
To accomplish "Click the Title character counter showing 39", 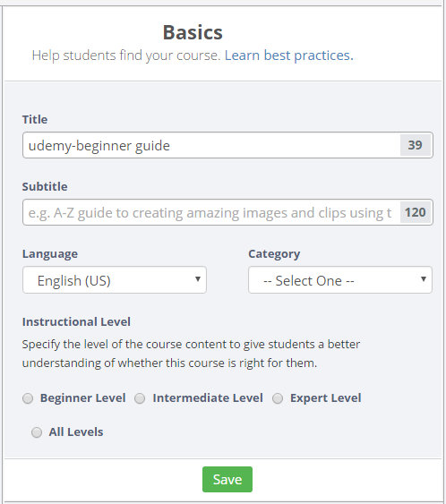I will click(x=416, y=145).
